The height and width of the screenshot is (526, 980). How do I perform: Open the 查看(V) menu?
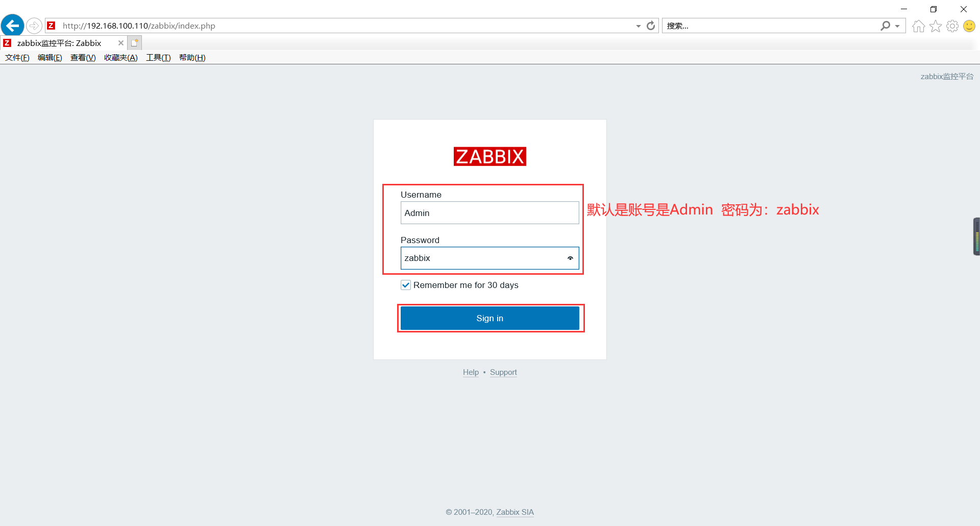pyautogui.click(x=83, y=58)
